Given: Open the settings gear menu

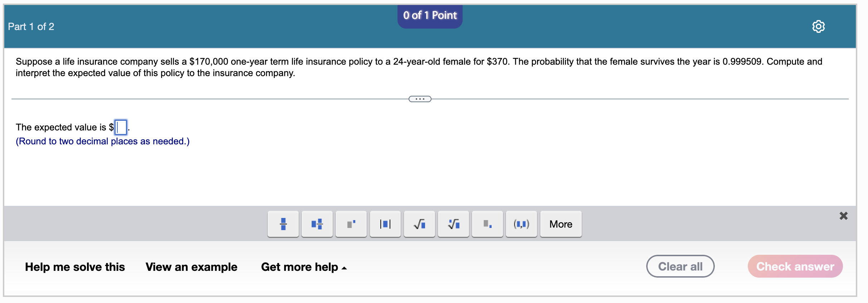Looking at the screenshot, I should (x=819, y=26).
